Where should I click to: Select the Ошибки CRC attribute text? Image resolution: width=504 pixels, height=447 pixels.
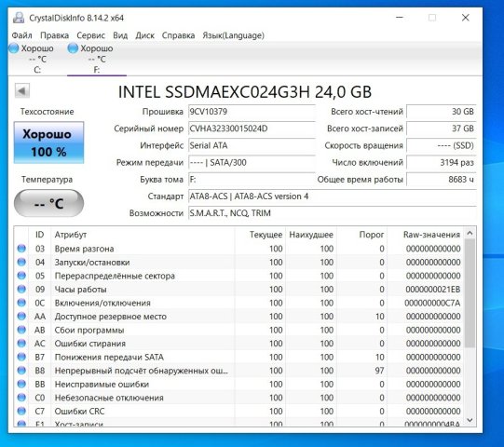click(x=79, y=411)
